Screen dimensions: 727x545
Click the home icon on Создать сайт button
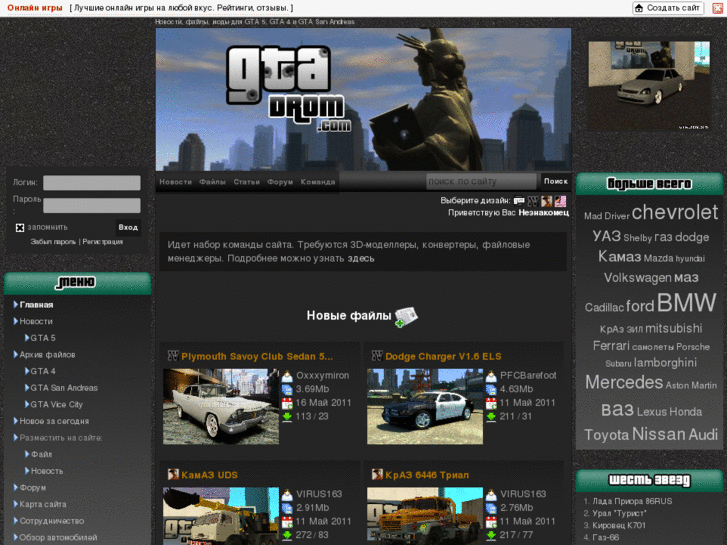(x=639, y=8)
